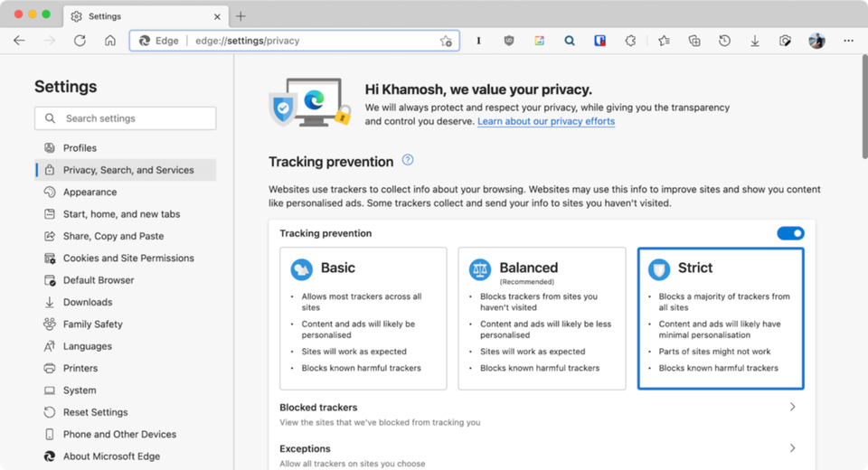Close the Settings tab
868x470 pixels.
[x=217, y=16]
